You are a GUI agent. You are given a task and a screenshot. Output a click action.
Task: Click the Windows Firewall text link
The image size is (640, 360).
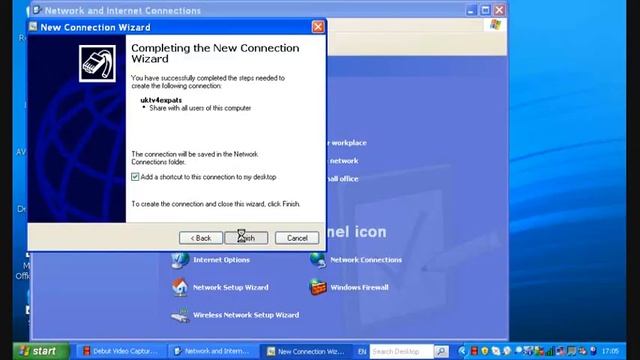coord(359,287)
